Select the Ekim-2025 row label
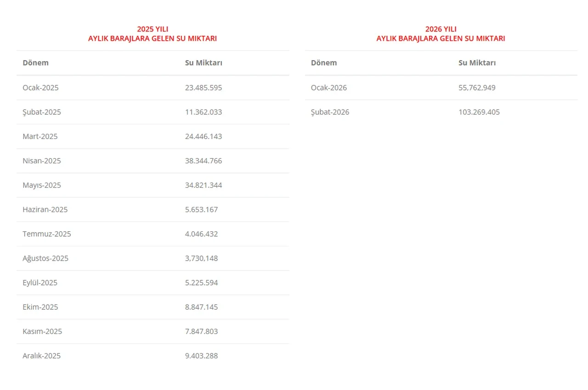 tap(40, 307)
